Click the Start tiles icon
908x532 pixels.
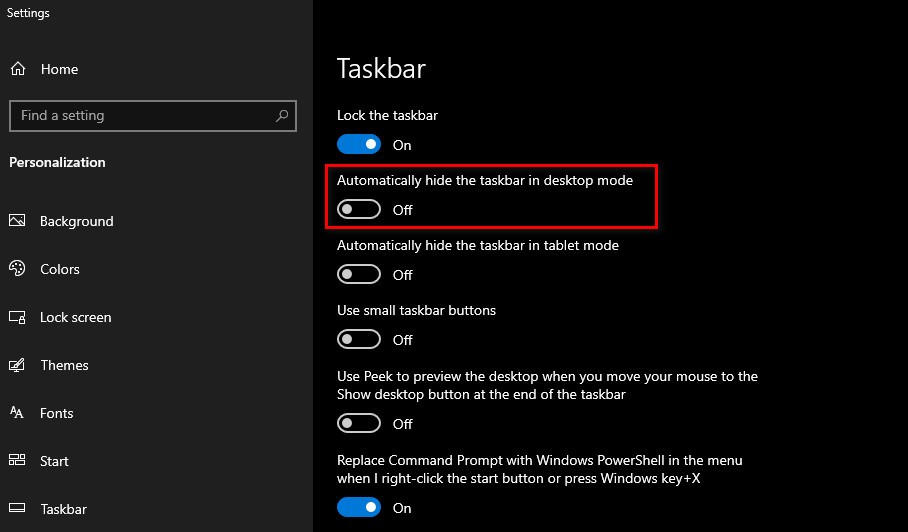[17, 460]
